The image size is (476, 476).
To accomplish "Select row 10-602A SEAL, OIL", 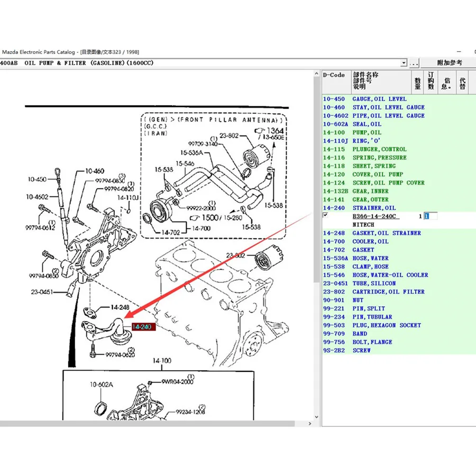I will [x=399, y=124].
